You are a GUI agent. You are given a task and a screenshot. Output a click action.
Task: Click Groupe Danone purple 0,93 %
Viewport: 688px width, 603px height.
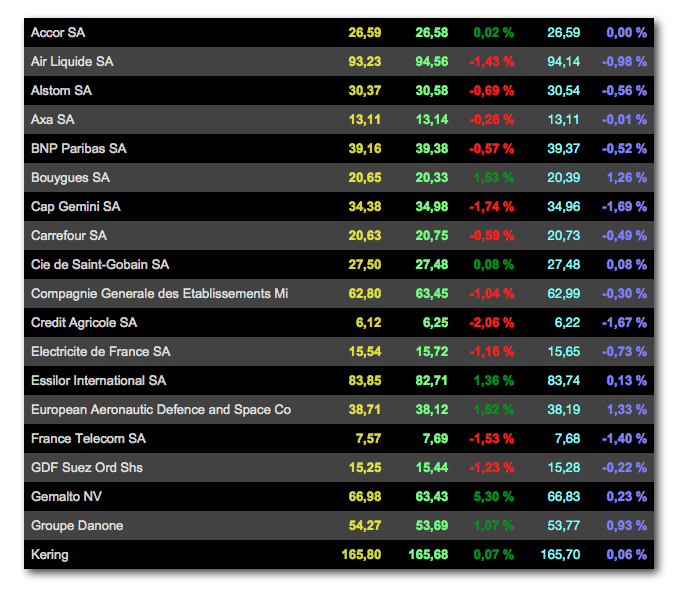click(627, 525)
